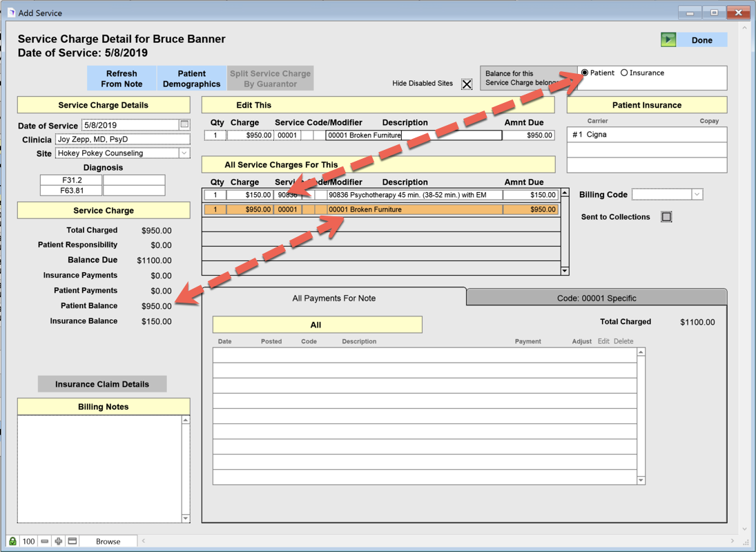Toggle the status toolbar window icon
Viewport: 756px width, 552px height.
pos(72,541)
